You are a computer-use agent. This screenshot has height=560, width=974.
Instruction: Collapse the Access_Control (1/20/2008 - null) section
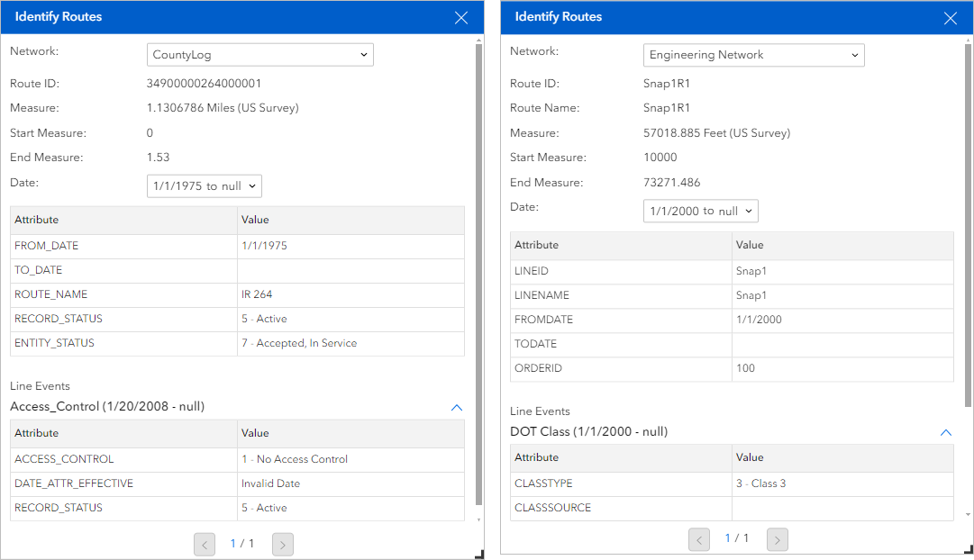click(x=457, y=408)
